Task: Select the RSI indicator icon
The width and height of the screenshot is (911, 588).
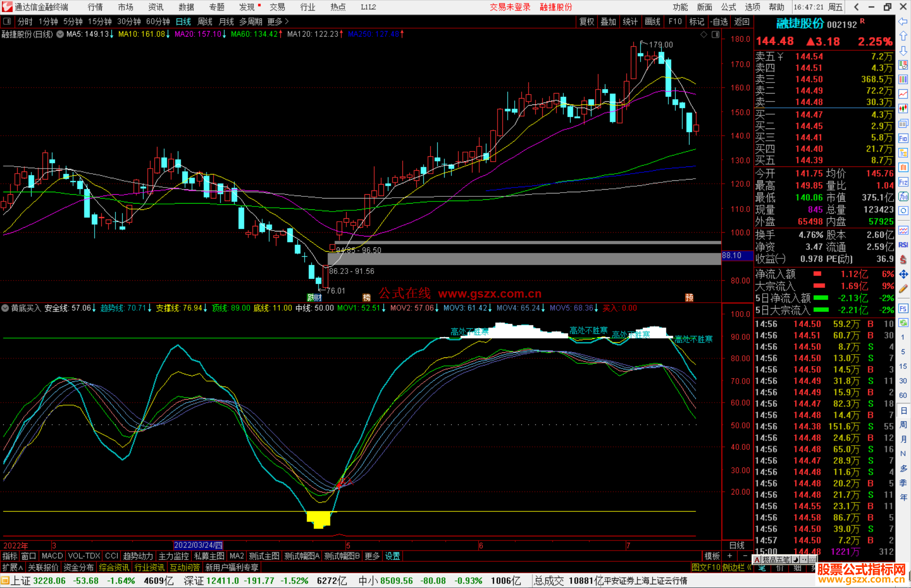Action: tap(903, 245)
